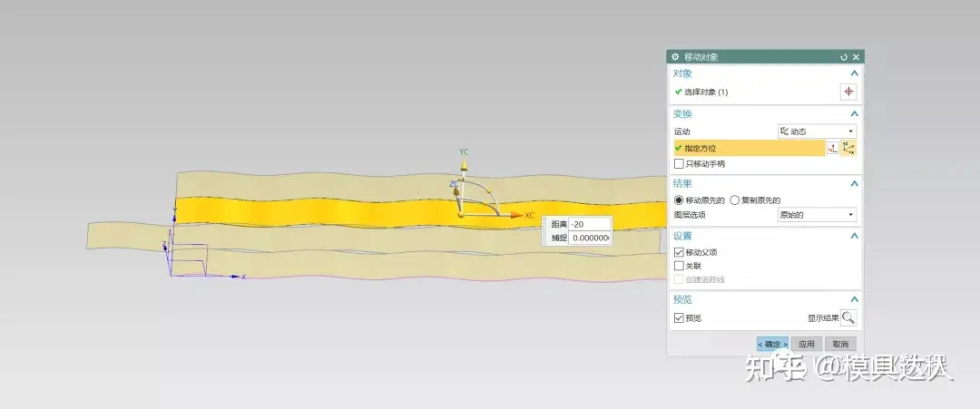Click the XC axis arrow handle
The image size is (980, 409).
(515, 215)
